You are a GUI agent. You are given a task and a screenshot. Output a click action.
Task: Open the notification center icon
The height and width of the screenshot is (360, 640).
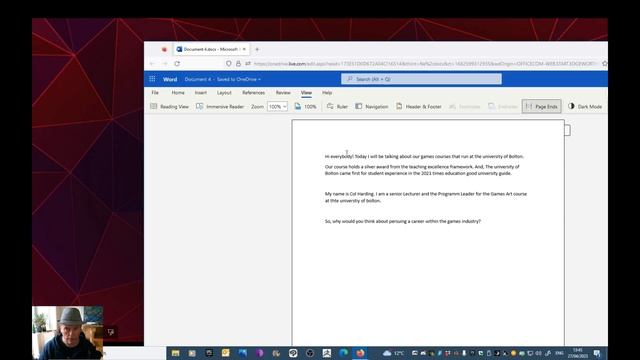597,353
